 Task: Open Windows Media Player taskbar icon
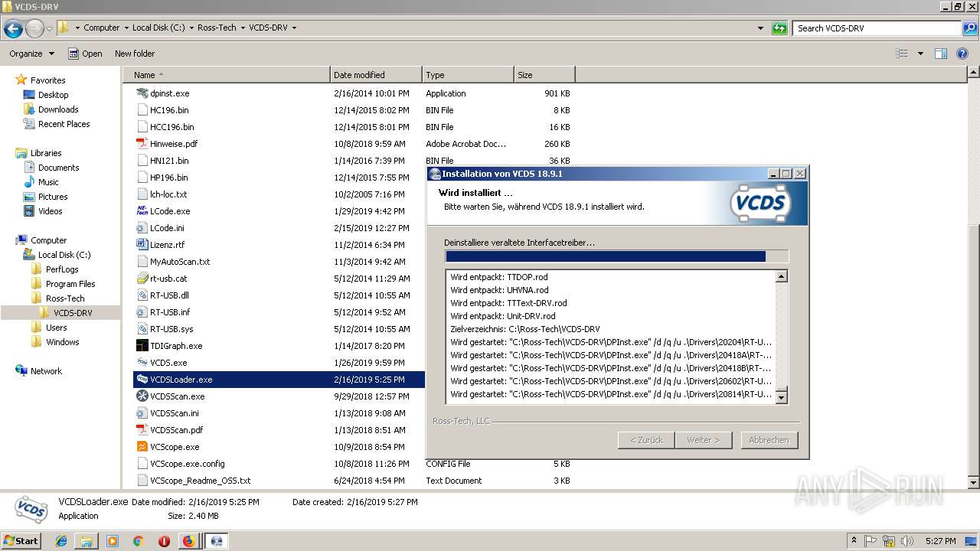point(113,541)
